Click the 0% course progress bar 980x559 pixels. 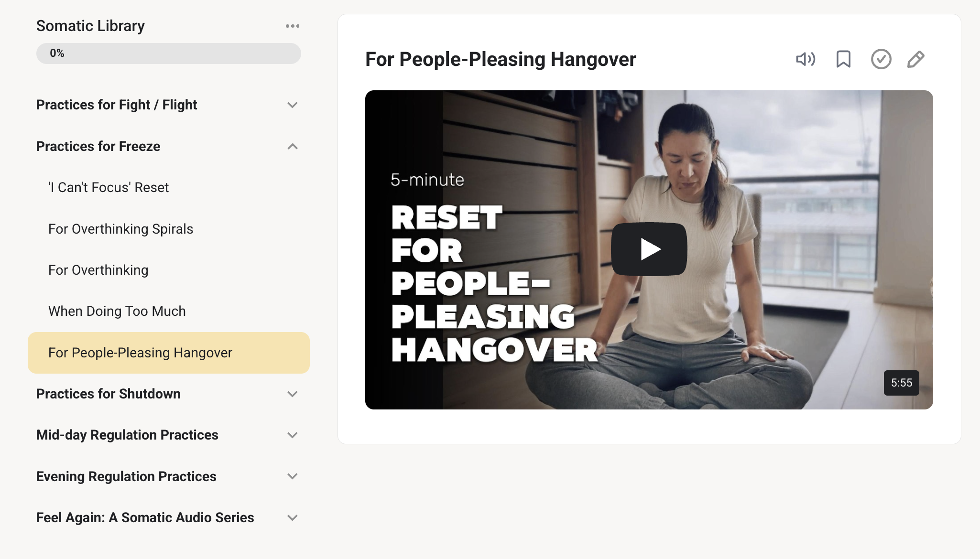pos(169,53)
